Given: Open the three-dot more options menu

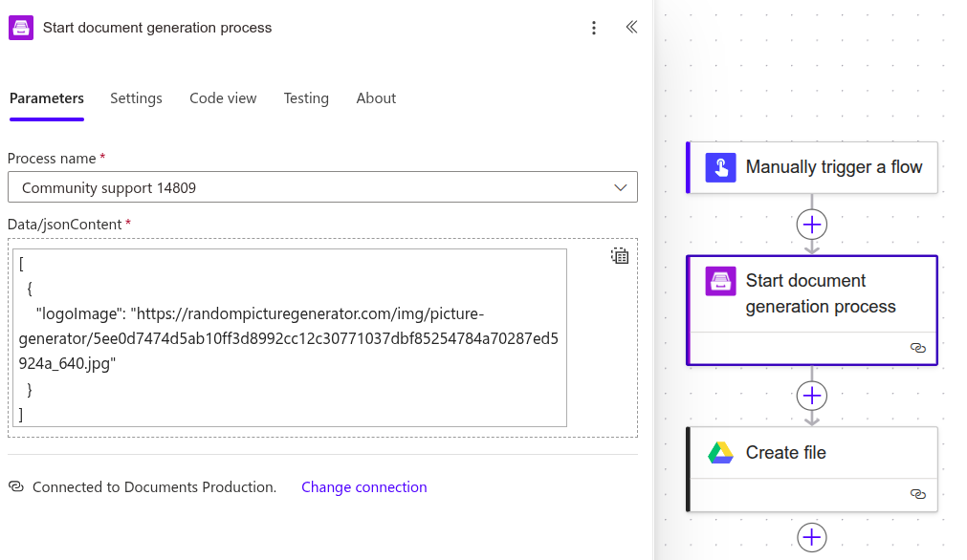Looking at the screenshot, I should coord(594,28).
